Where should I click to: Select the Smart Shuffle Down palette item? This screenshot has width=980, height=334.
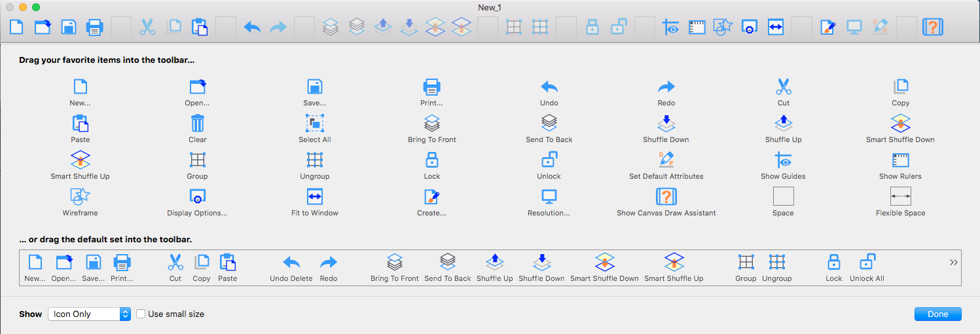pos(901,129)
